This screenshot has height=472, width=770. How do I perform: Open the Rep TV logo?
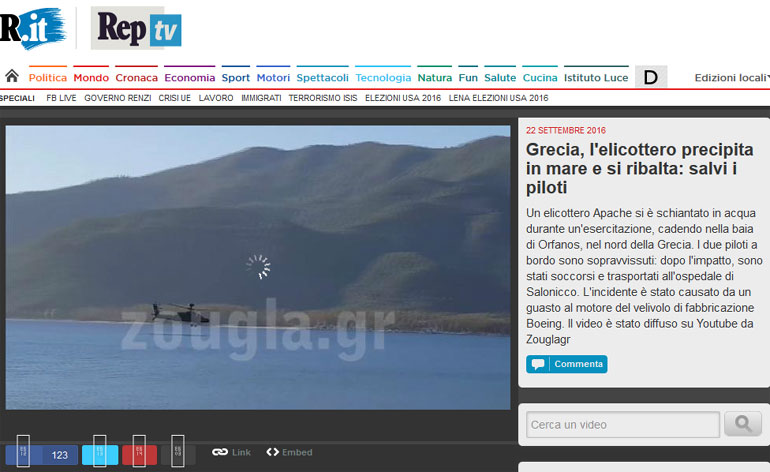[x=136, y=29]
